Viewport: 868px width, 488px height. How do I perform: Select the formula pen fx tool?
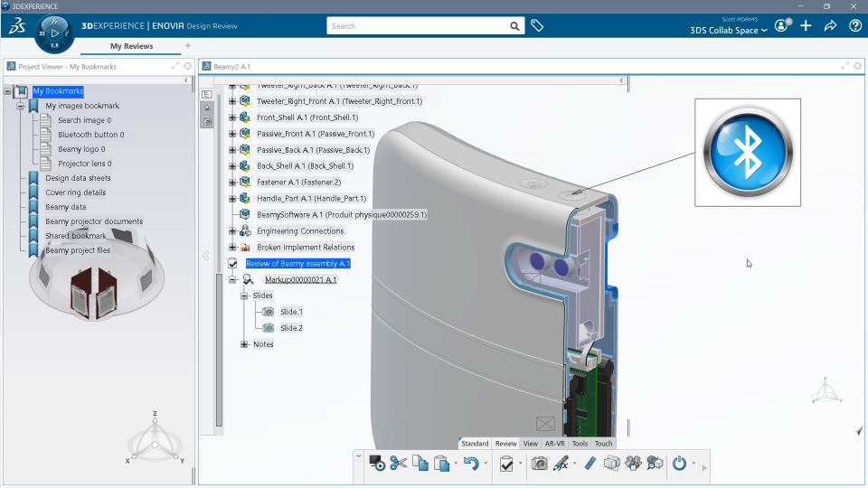[561, 463]
